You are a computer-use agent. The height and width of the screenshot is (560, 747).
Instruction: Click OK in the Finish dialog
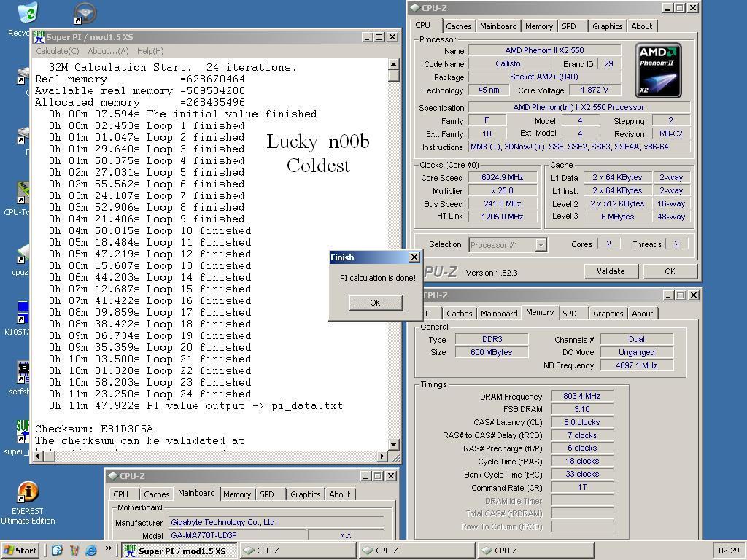point(376,303)
